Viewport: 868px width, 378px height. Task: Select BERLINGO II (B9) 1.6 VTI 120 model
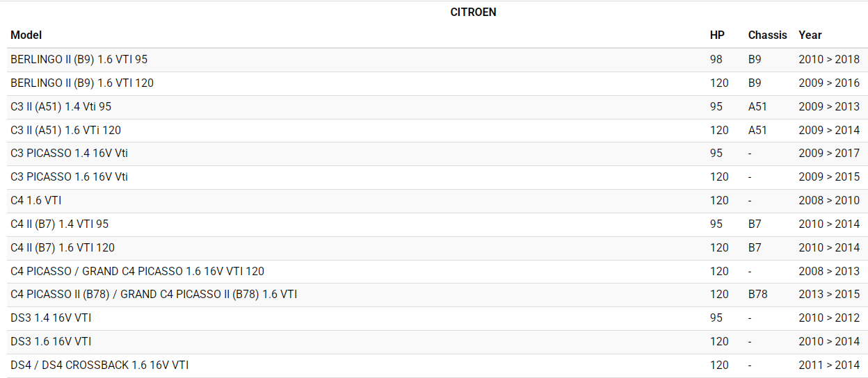click(x=82, y=83)
